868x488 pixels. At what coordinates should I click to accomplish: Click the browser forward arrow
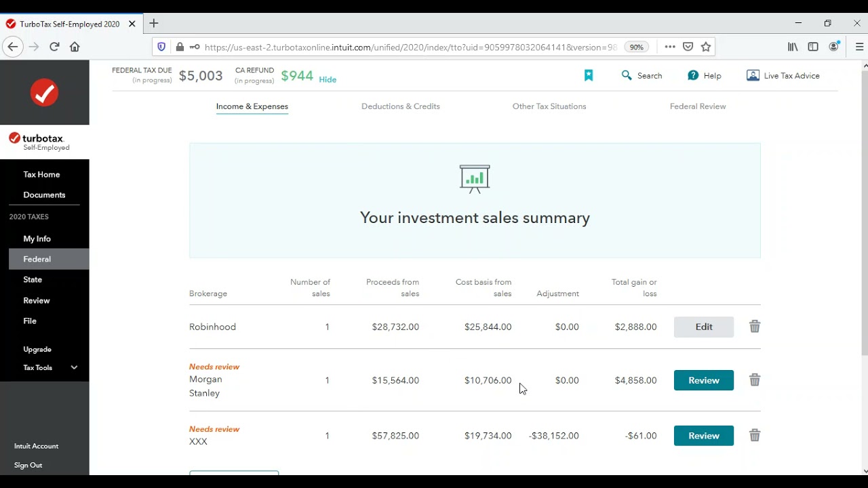pos(34,47)
